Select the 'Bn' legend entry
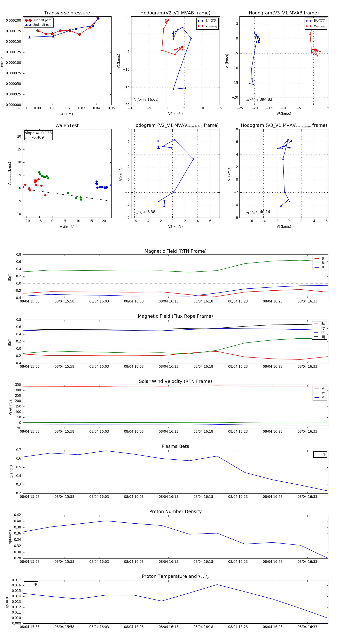Screen dimensions: 351x644 [320, 267]
